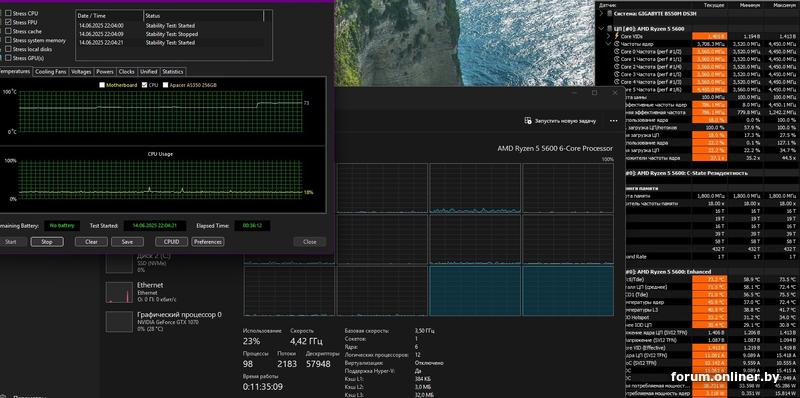Click the Date / Time column header in the log
The width and height of the screenshot is (800, 398).
coord(109,16)
